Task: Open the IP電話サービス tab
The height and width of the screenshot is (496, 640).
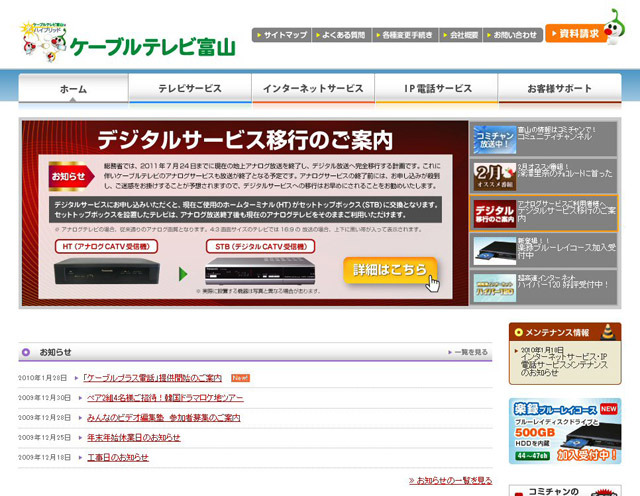Action: click(x=436, y=88)
